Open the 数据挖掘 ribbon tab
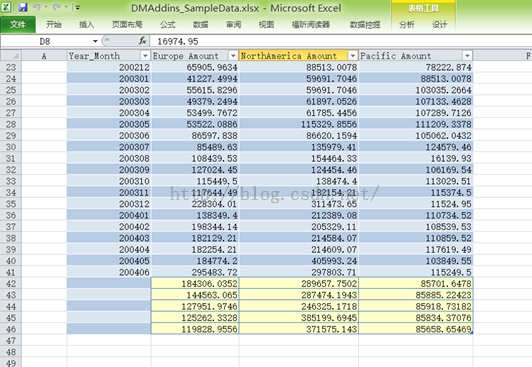The image size is (532, 367). click(x=365, y=24)
